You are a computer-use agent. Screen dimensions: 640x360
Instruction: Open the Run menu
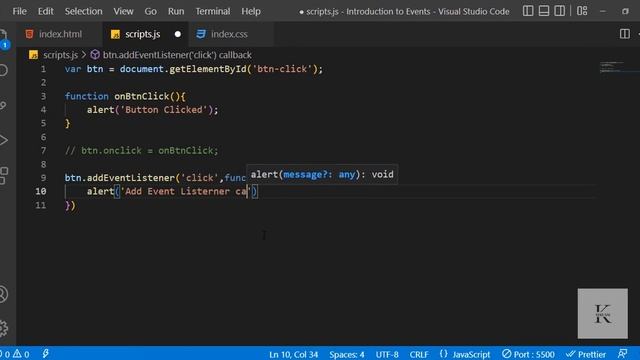click(176, 11)
